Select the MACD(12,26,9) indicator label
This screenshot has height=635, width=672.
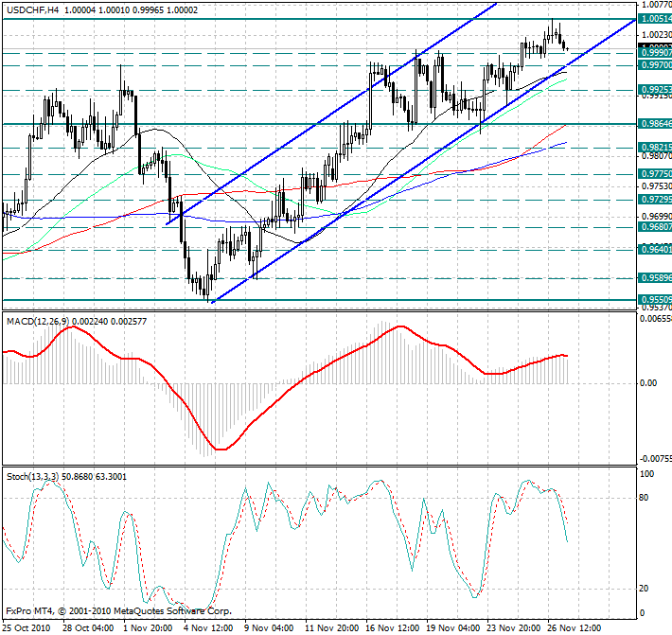click(x=44, y=323)
